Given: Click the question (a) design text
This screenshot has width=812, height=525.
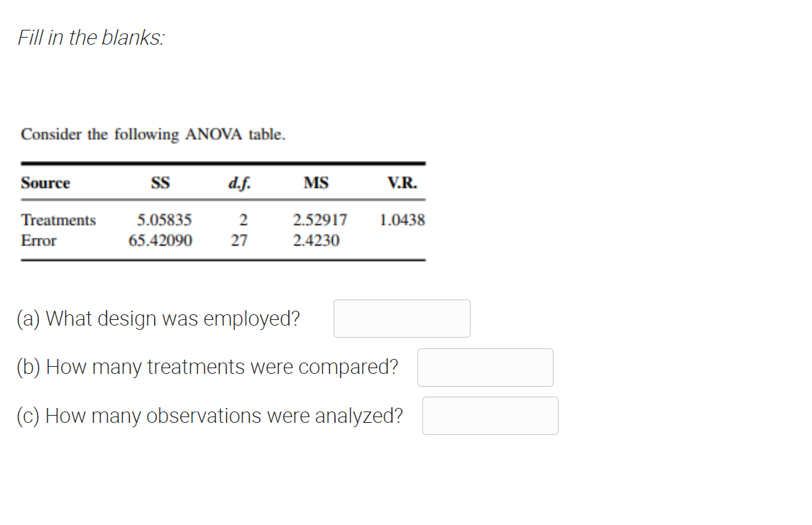Looking at the screenshot, I should [x=158, y=319].
